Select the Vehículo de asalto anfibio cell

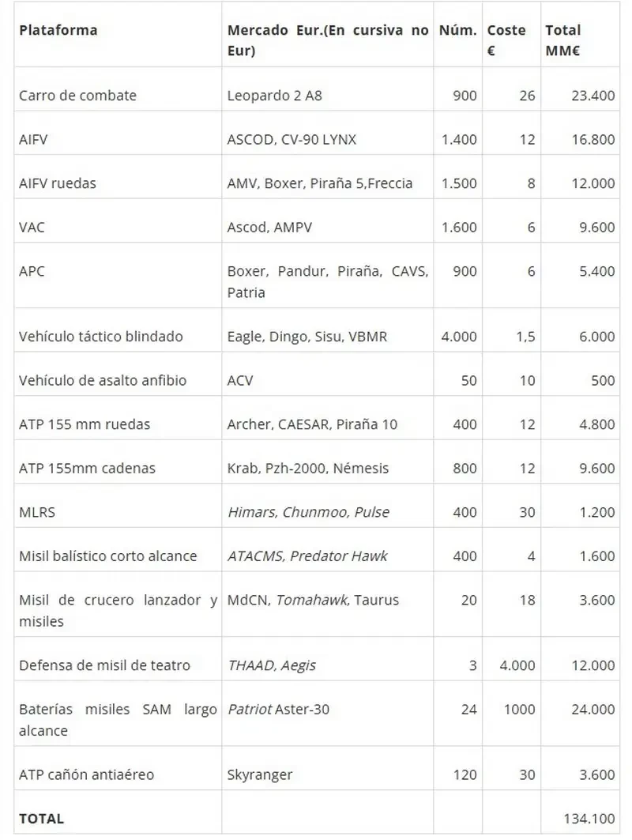click(103, 380)
